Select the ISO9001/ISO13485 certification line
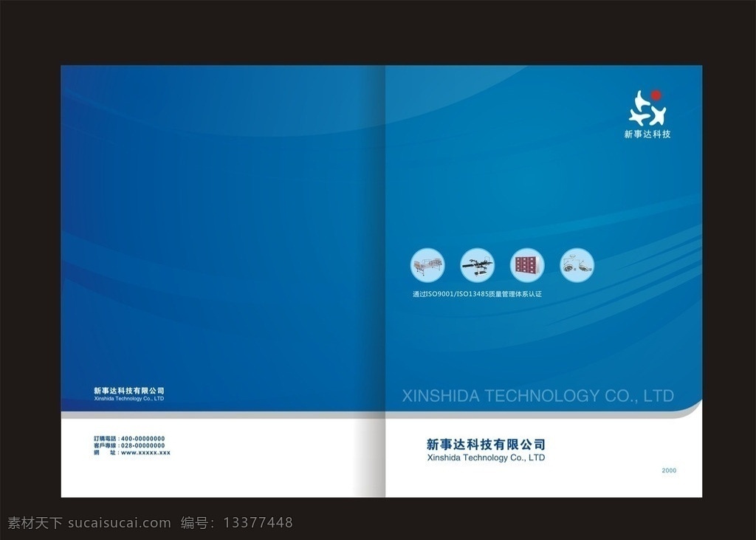Viewport: 756px width, 540px height. pos(478,294)
